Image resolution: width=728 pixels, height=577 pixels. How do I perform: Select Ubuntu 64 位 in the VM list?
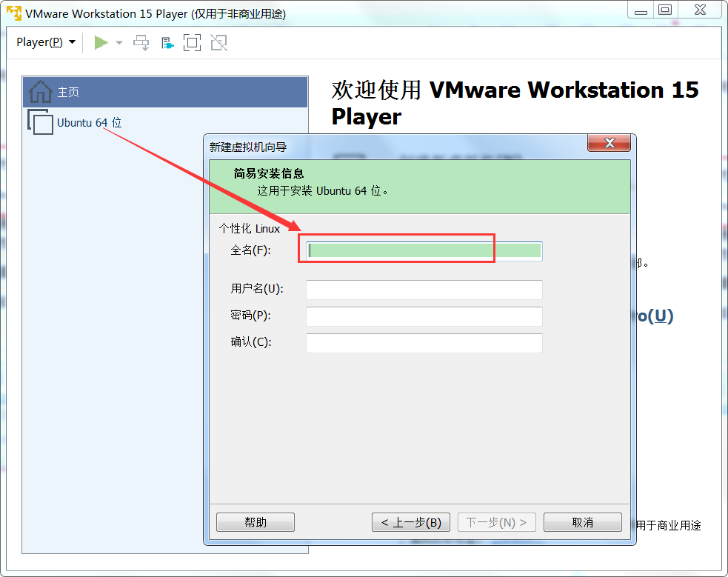coord(89,123)
